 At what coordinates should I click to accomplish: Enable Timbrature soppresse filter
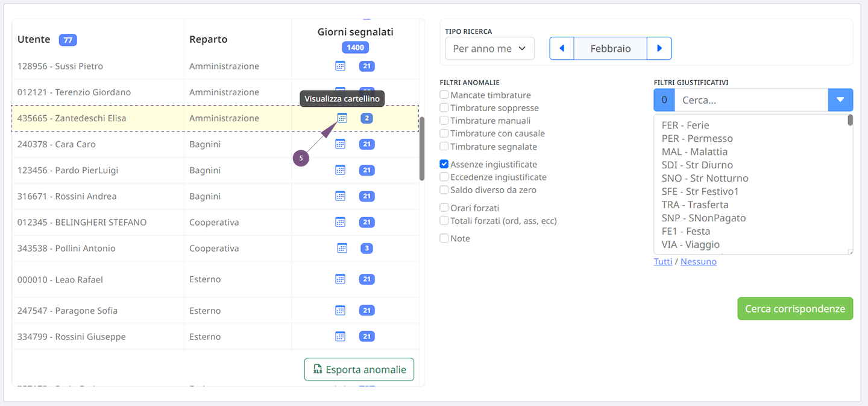(x=444, y=108)
